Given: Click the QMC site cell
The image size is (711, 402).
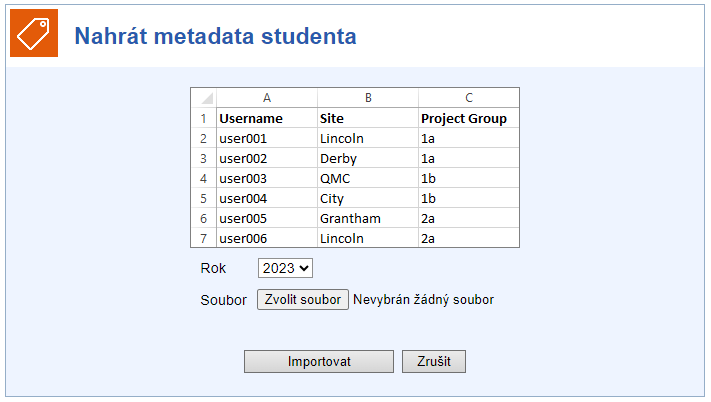Looking at the screenshot, I should (x=368, y=178).
